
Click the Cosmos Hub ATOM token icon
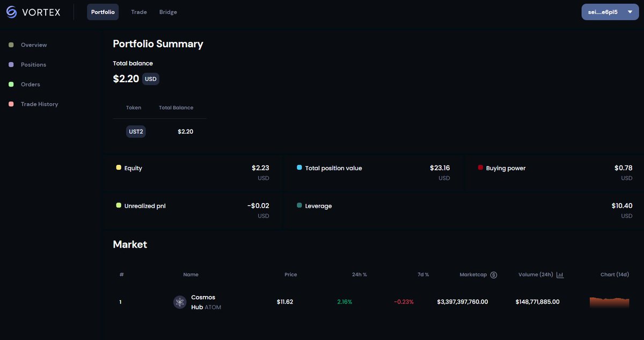point(180,302)
